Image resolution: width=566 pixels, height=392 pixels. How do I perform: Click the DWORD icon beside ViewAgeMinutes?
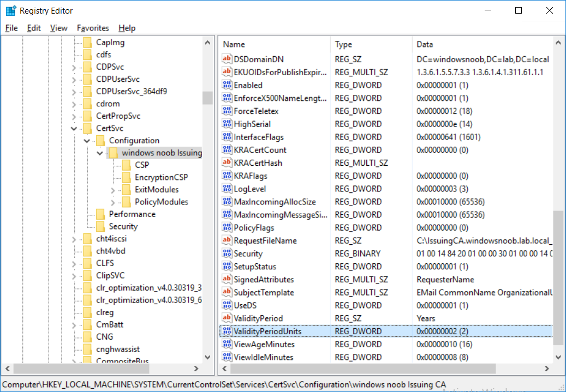click(227, 344)
